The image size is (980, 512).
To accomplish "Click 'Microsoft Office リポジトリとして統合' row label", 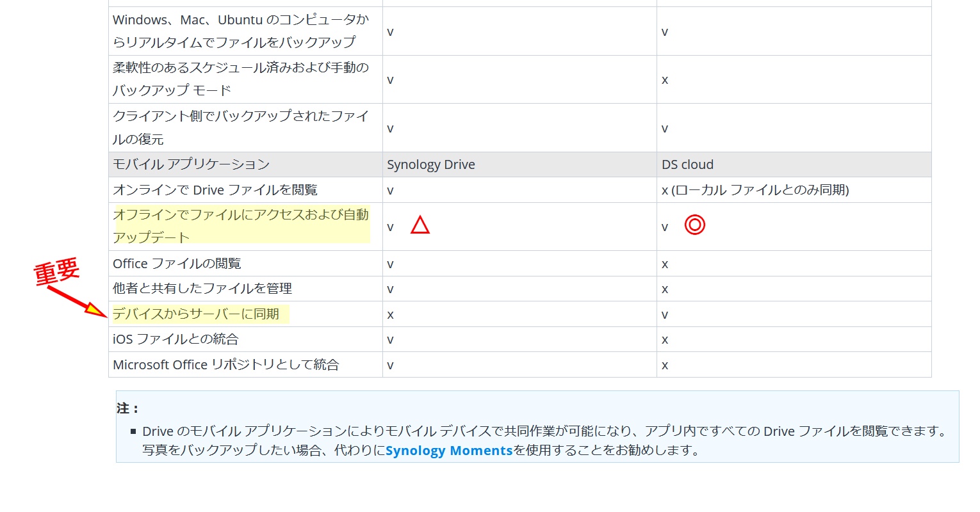I will (226, 365).
